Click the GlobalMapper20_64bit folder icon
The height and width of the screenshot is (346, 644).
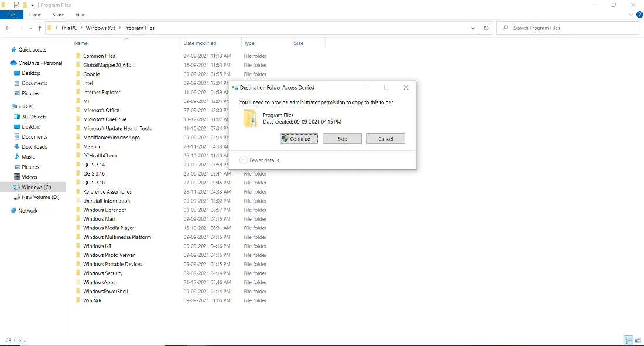[x=78, y=65]
